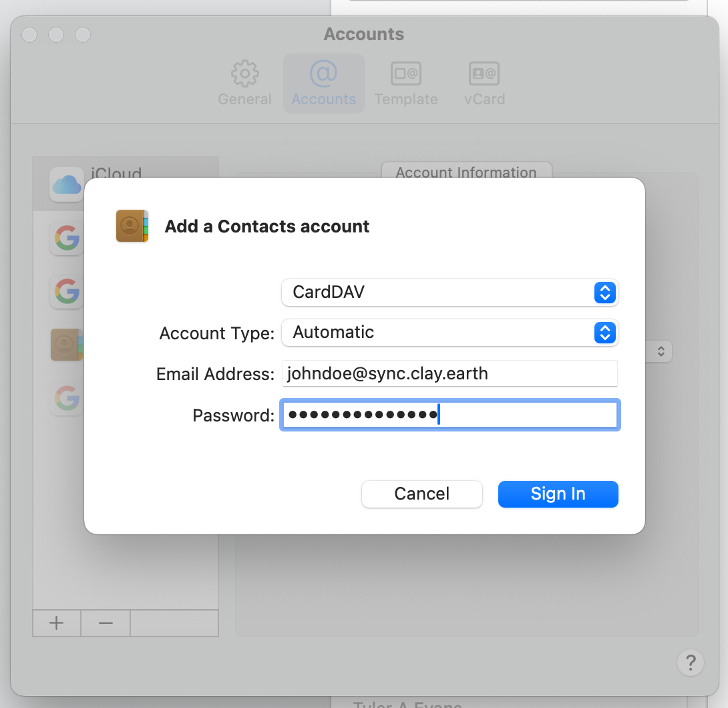Select the bottom Google account in sidebar

click(x=67, y=398)
